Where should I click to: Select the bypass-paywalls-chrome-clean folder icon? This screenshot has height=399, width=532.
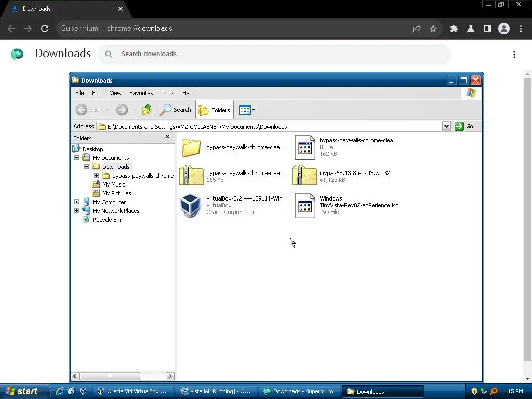(x=191, y=148)
